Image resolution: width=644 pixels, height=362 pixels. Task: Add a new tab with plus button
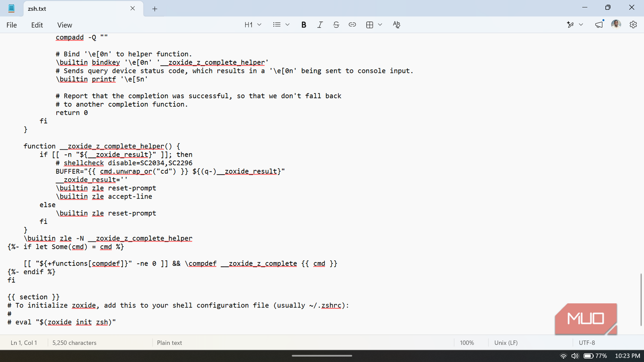(x=155, y=9)
